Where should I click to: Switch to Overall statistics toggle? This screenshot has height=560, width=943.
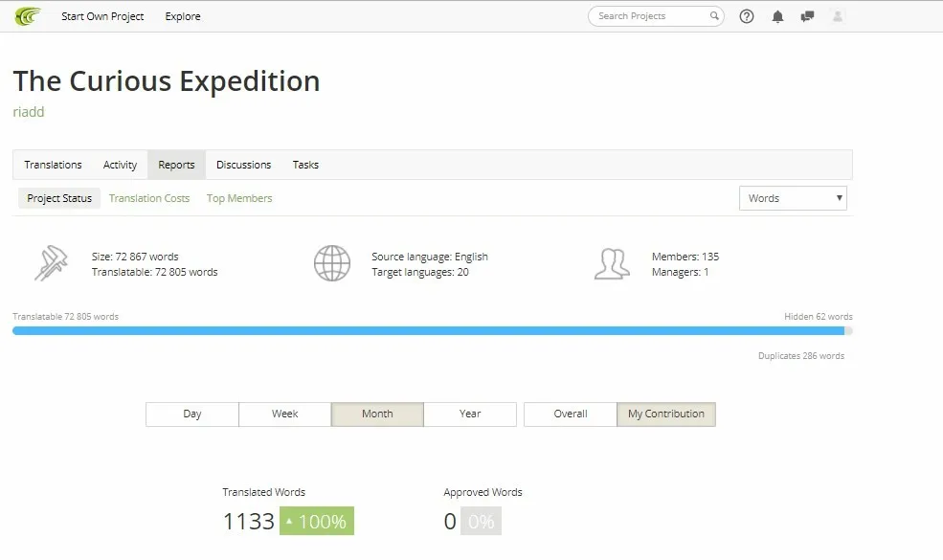(x=571, y=414)
